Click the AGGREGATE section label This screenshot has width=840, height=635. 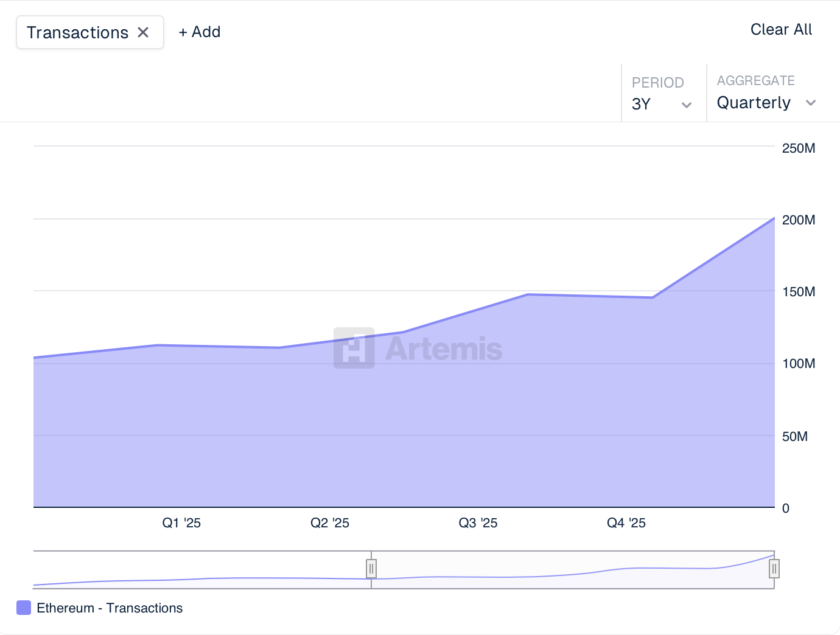coord(755,80)
